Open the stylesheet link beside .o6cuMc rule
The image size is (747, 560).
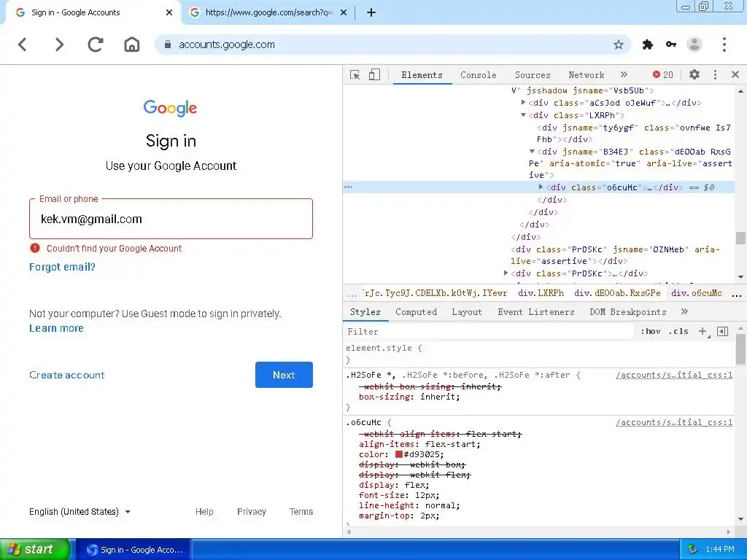click(674, 422)
